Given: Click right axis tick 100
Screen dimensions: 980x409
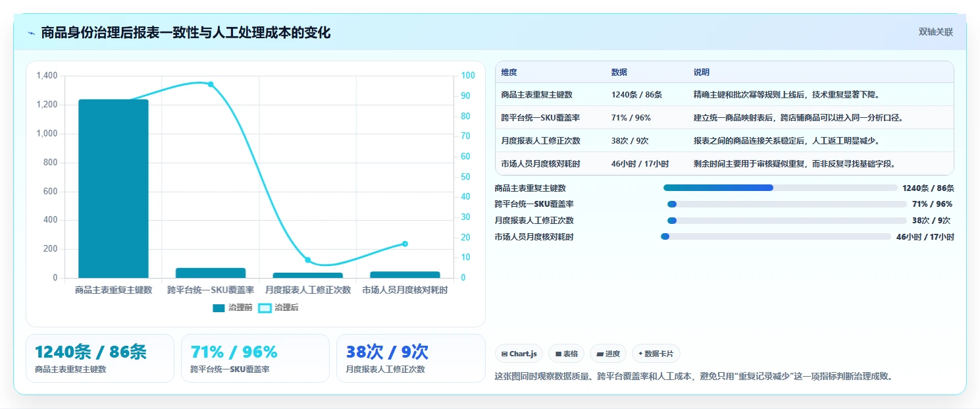Looking at the screenshot, I should click(x=468, y=76).
